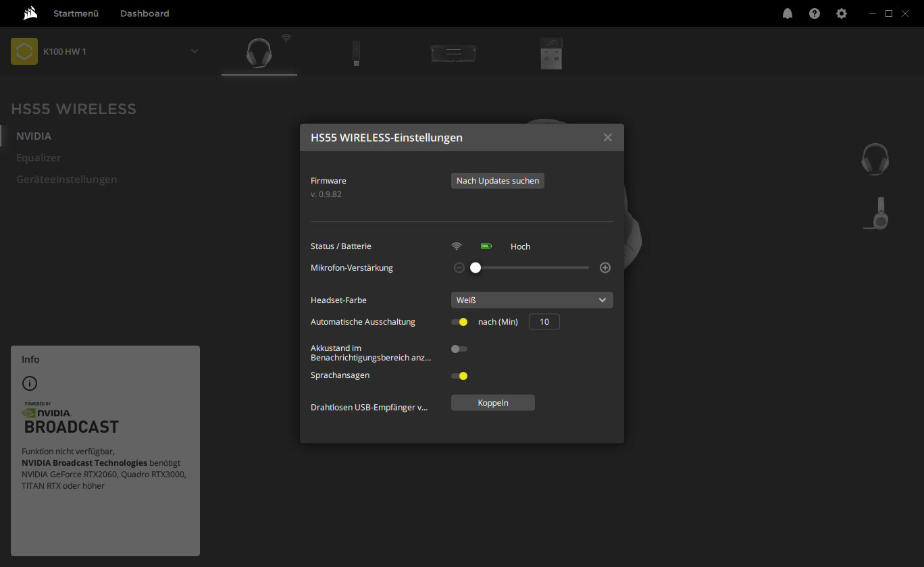Open the notifications bell
Image resolution: width=924 pixels, height=567 pixels.
pos(788,13)
